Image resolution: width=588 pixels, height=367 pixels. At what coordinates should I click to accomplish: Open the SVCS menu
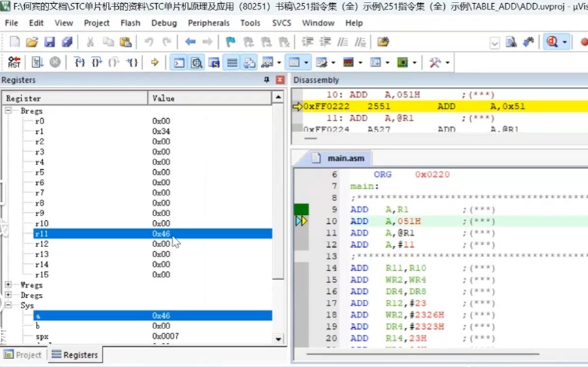282,23
